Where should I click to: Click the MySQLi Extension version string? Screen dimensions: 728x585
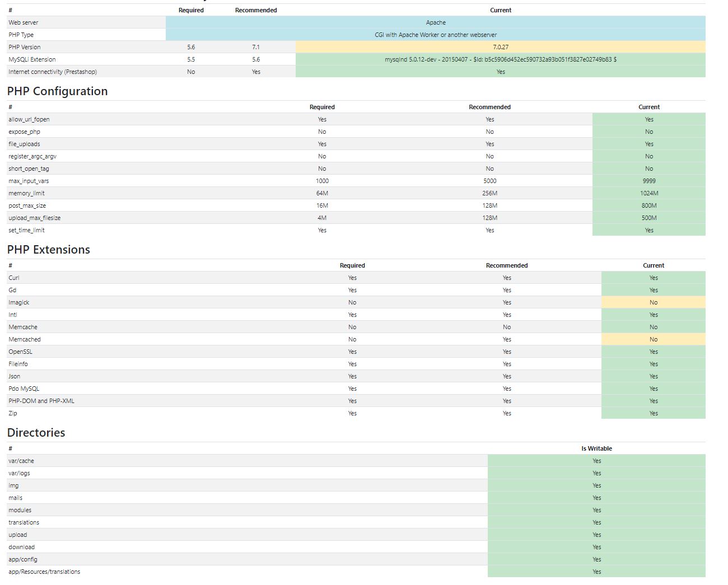click(501, 59)
